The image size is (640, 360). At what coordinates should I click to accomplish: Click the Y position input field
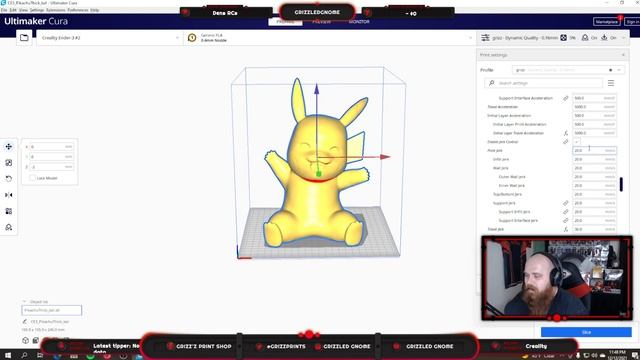(51, 157)
